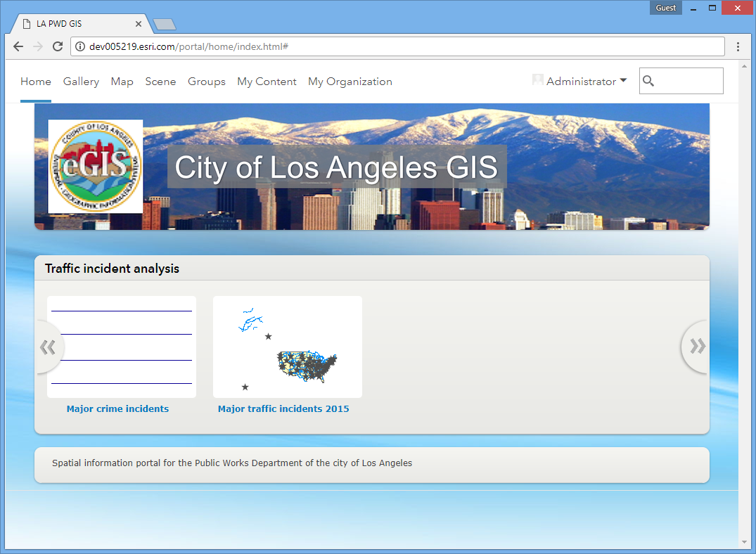756x554 pixels.
Task: Close the LA PWD GIS tab
Action: click(139, 24)
